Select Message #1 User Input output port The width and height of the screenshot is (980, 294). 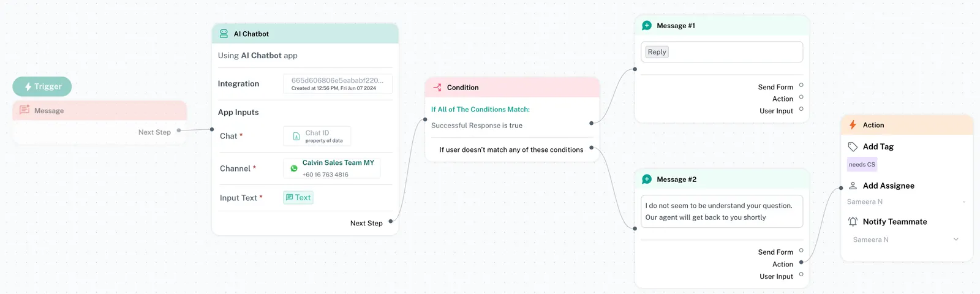pos(801,109)
